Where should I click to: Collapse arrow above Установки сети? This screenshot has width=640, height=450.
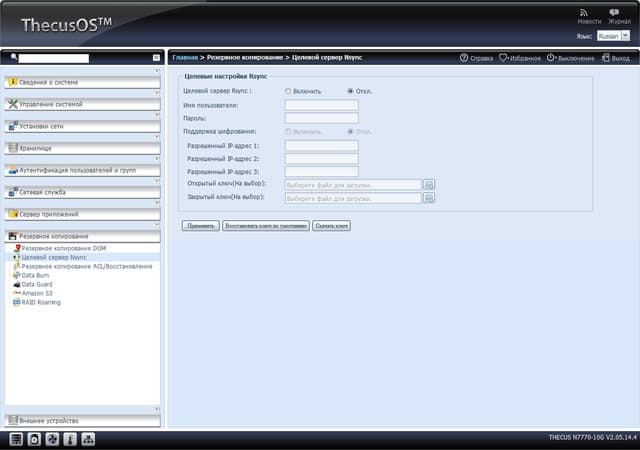pyautogui.click(x=157, y=115)
